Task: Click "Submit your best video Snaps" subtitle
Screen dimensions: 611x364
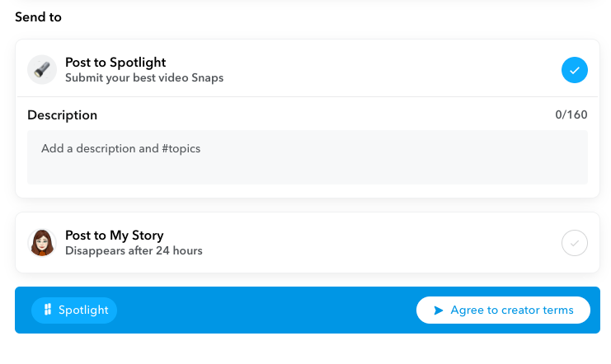Action: [x=144, y=78]
